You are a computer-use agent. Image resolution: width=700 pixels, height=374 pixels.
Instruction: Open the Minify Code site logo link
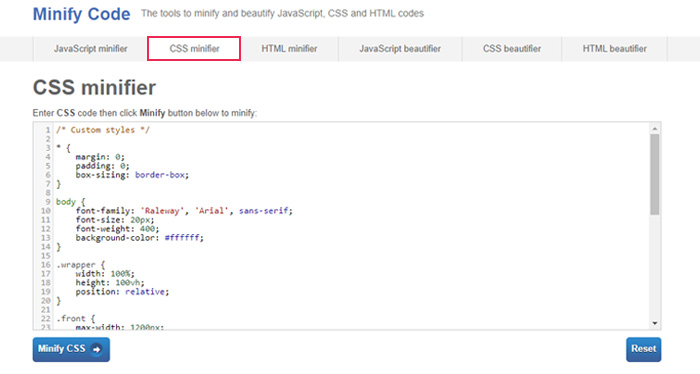click(81, 14)
